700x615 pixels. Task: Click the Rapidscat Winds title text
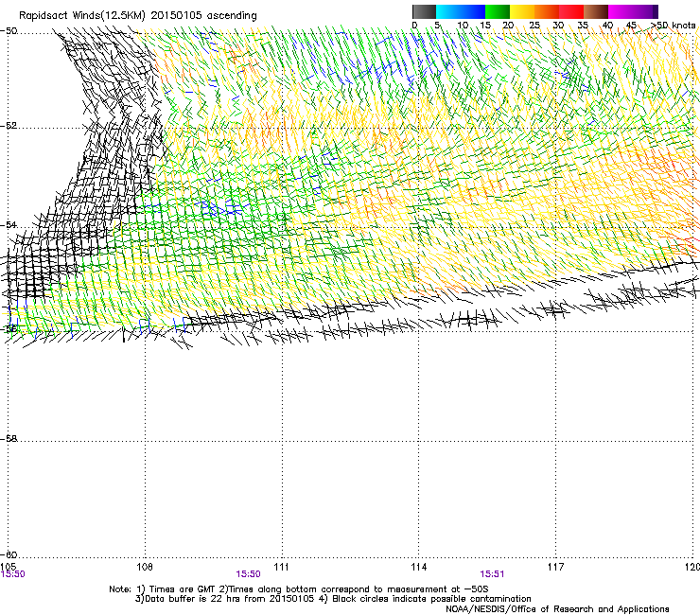[x=138, y=16]
